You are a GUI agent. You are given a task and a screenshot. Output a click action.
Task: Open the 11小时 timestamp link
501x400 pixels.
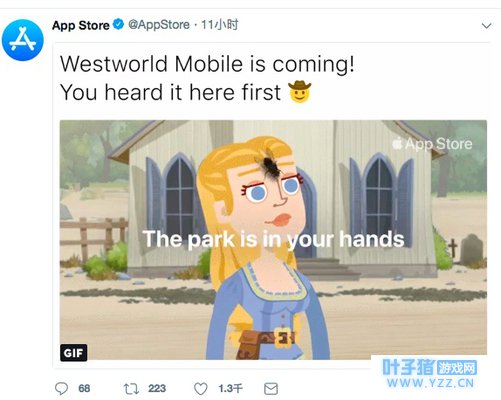pos(220,25)
